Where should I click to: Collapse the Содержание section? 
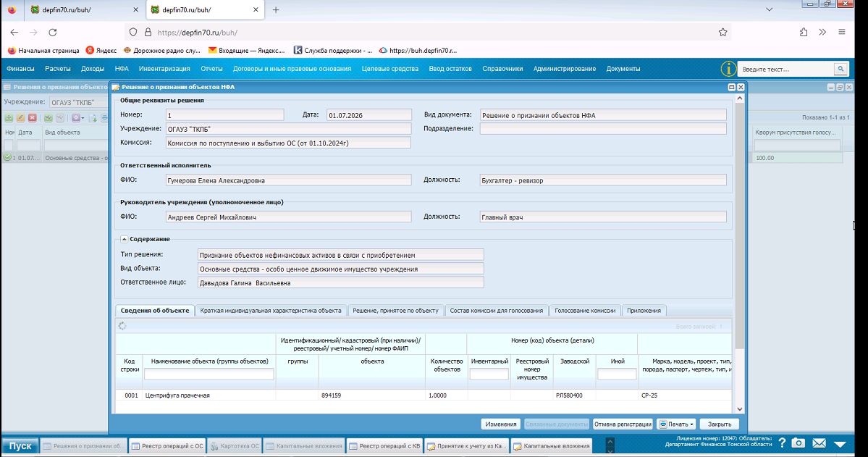point(124,239)
